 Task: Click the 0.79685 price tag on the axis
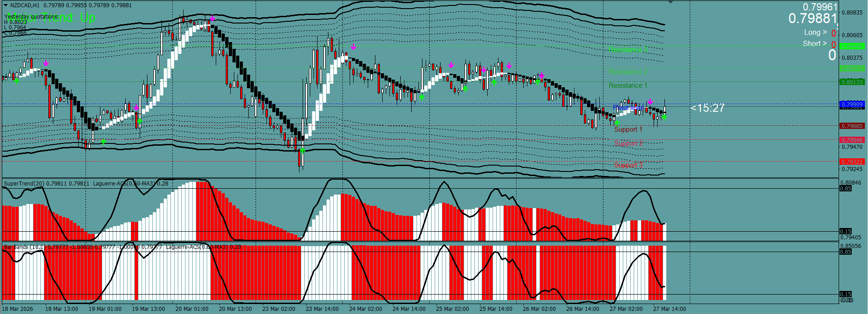click(852, 126)
